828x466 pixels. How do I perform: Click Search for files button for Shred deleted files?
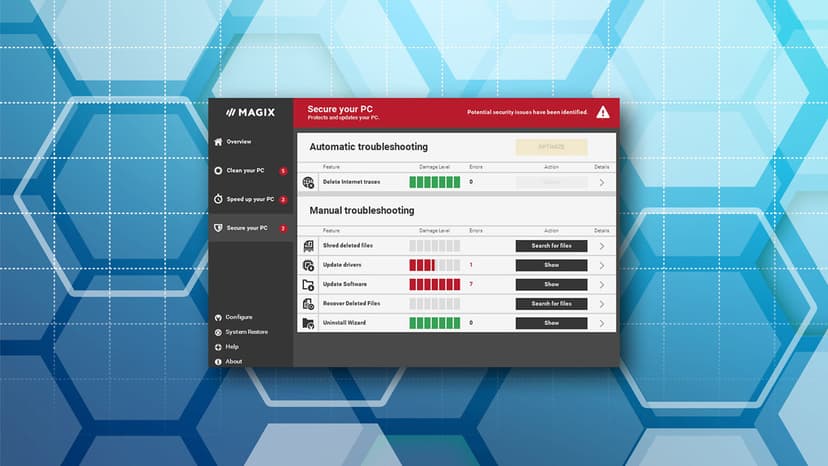coord(551,246)
